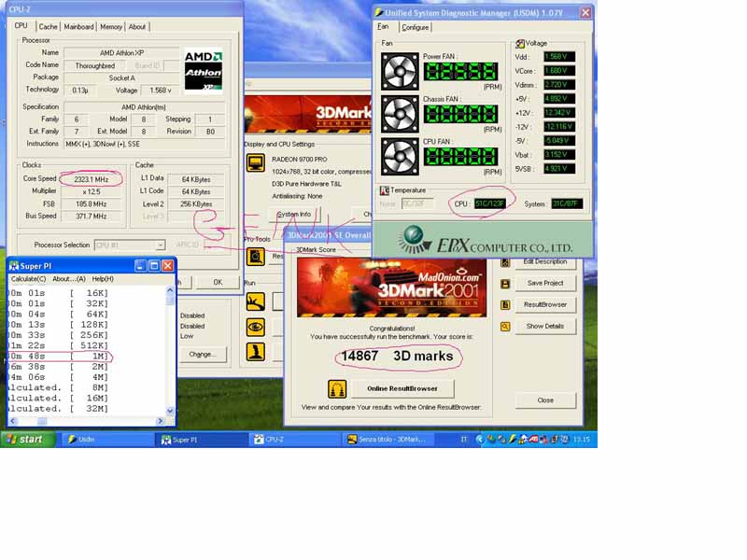Click the left arrow of Super PI horizontal scrollbar
The width and height of the screenshot is (747, 560).
13,421
